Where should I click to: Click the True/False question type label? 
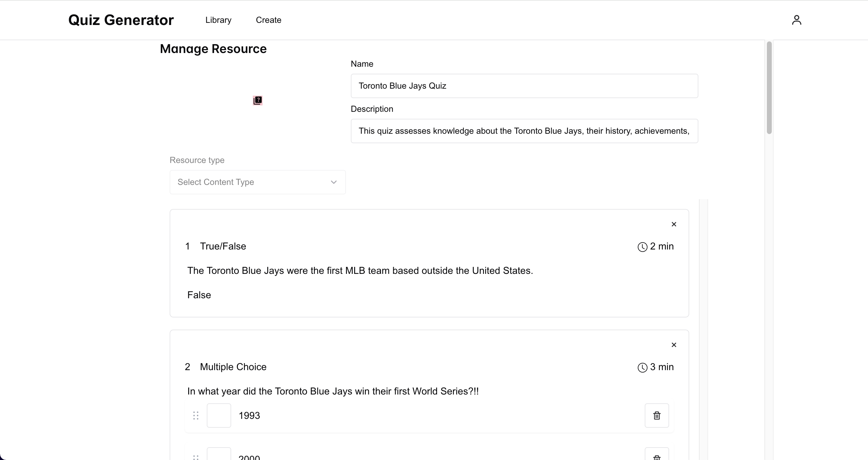(223, 246)
